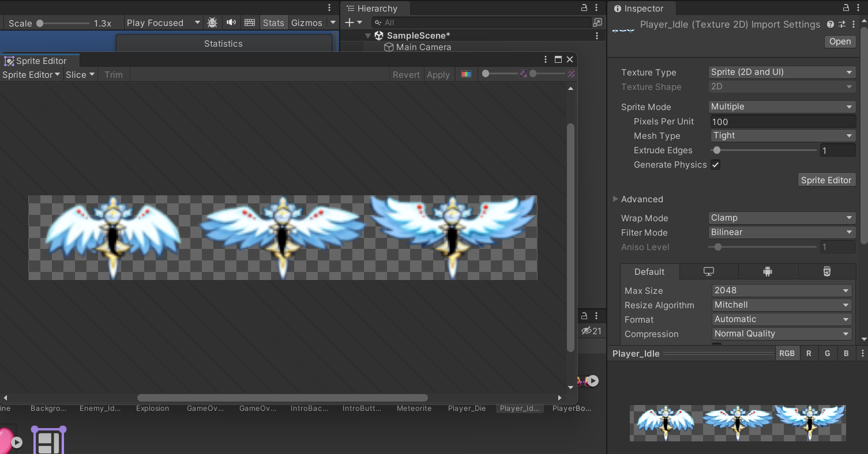
Task: Open Import Settings three-dot context menu
Action: [854, 24]
